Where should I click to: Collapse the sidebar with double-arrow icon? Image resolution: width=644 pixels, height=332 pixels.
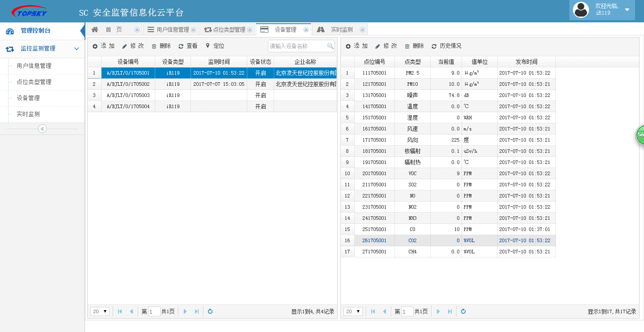coord(42,129)
